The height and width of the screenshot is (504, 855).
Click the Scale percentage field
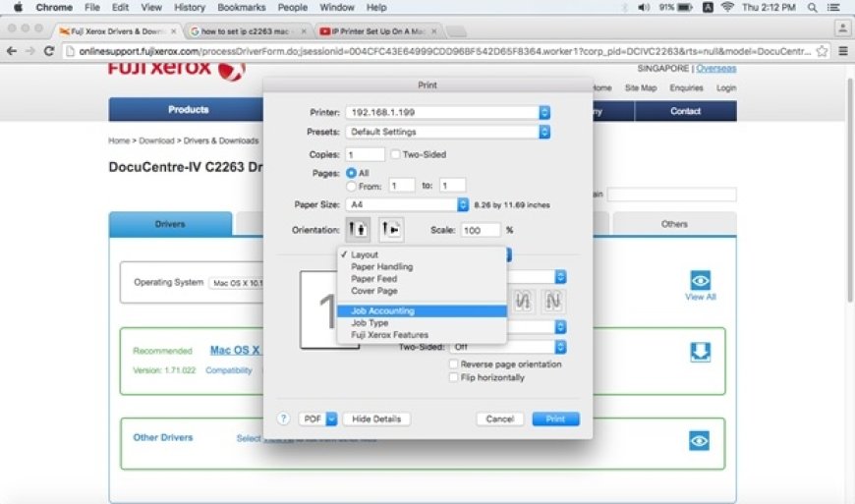point(481,230)
